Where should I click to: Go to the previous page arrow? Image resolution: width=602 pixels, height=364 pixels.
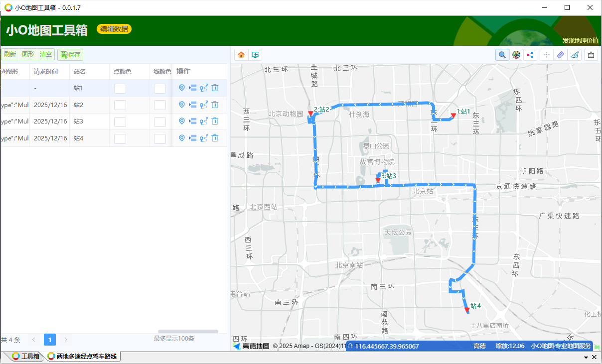click(34, 340)
